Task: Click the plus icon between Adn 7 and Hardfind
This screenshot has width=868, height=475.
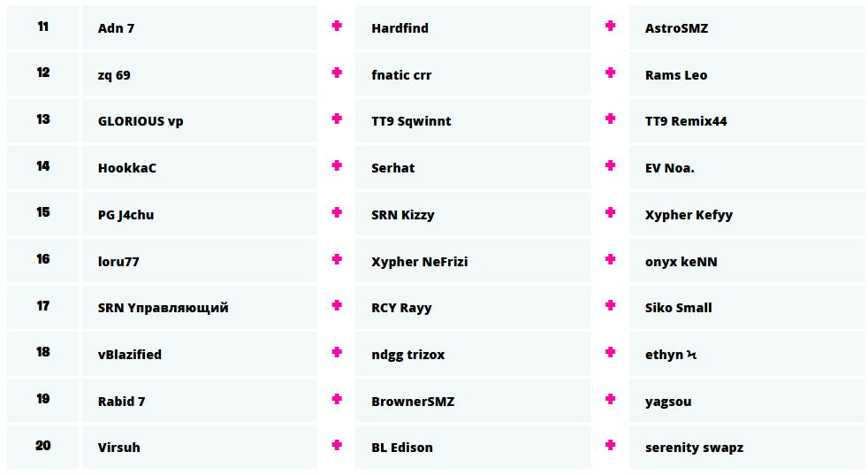Action: point(337,27)
